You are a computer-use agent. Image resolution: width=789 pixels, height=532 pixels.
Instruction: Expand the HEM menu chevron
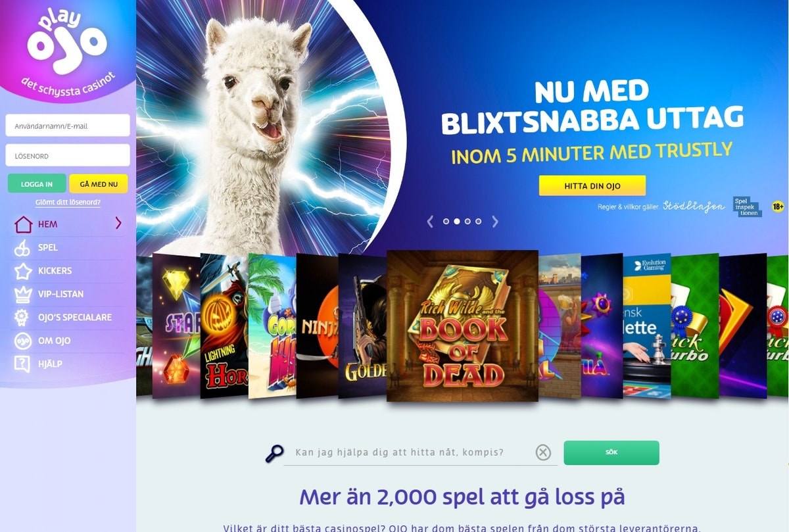pyautogui.click(x=118, y=224)
